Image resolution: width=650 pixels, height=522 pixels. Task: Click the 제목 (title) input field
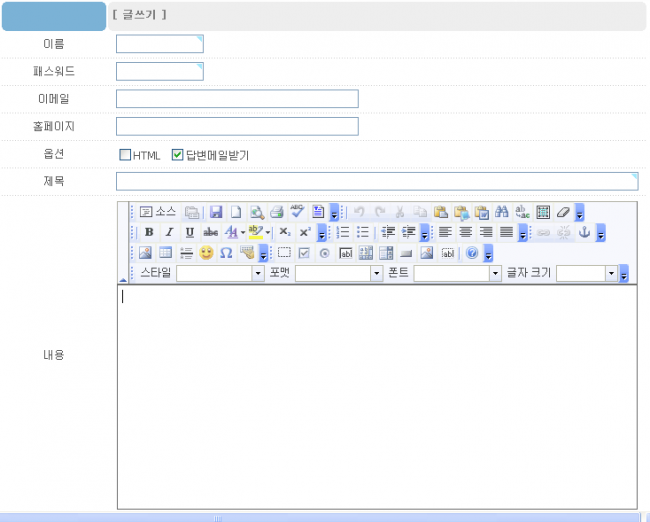(376, 181)
